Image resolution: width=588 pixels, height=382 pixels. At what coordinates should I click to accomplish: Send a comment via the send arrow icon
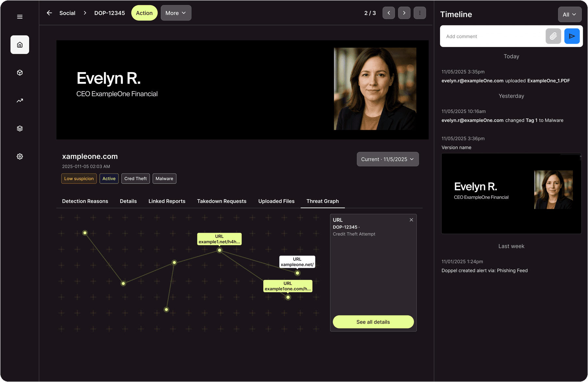tap(572, 36)
